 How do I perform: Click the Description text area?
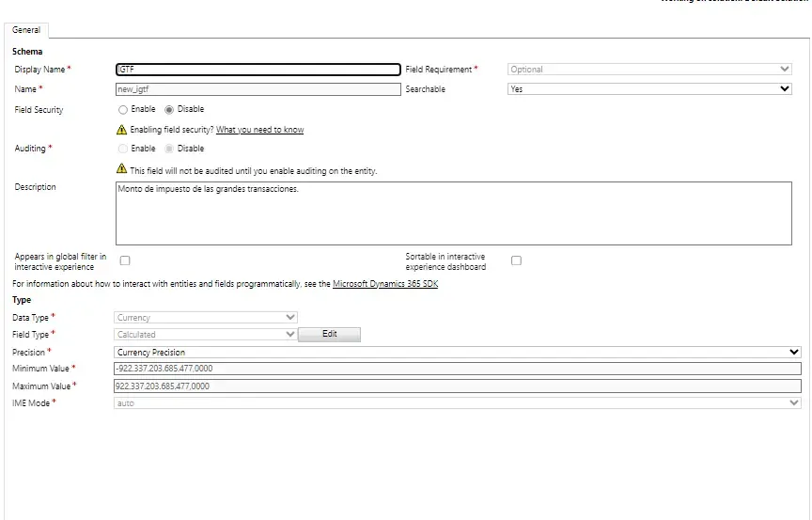click(x=453, y=213)
